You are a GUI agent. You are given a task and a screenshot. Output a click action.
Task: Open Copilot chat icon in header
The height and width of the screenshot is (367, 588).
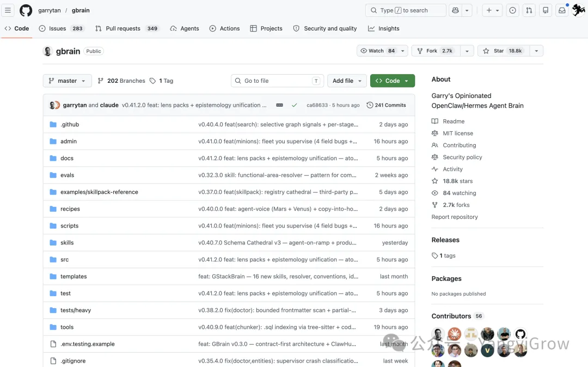455,10
